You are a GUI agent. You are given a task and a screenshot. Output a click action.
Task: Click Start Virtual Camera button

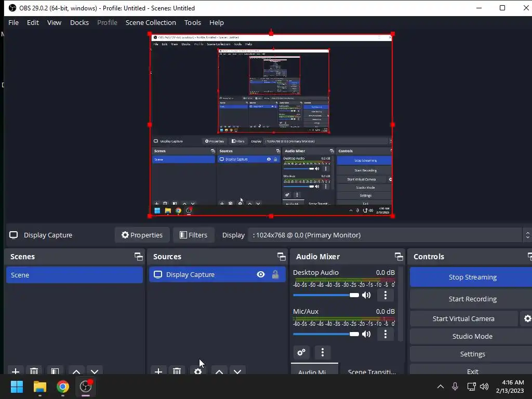tap(463, 318)
